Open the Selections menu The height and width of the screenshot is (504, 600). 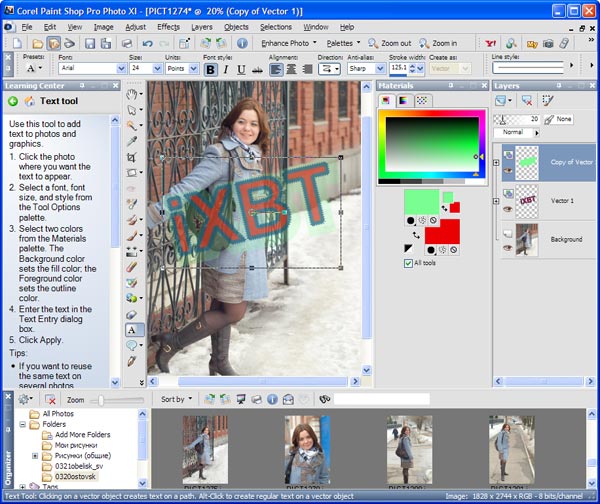[276, 26]
